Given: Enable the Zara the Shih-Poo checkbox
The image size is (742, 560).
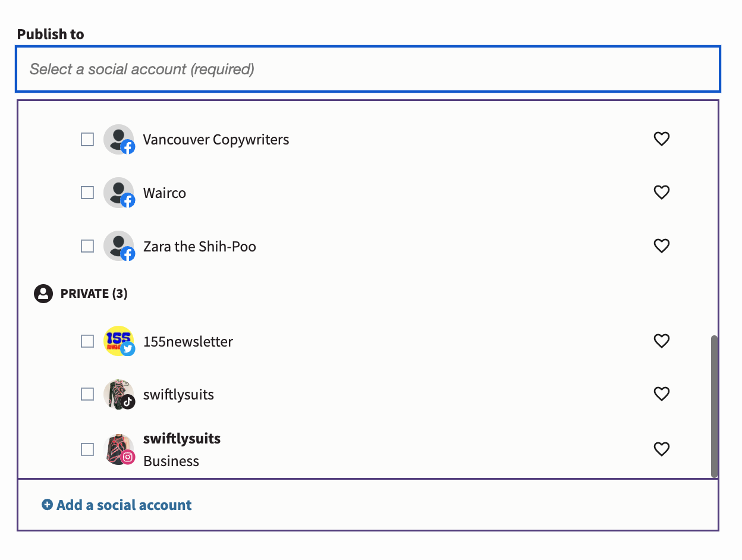Looking at the screenshot, I should [87, 246].
